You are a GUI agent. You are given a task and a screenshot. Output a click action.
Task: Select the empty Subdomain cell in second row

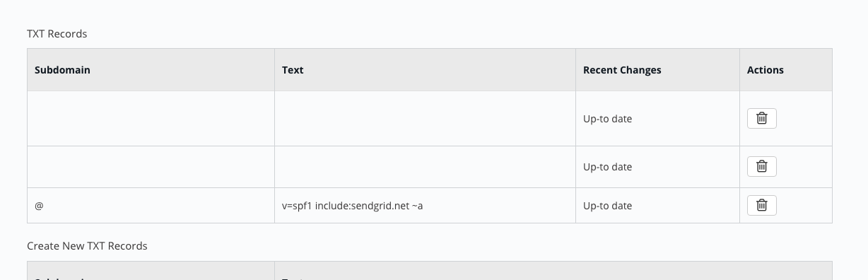pyautogui.click(x=151, y=167)
